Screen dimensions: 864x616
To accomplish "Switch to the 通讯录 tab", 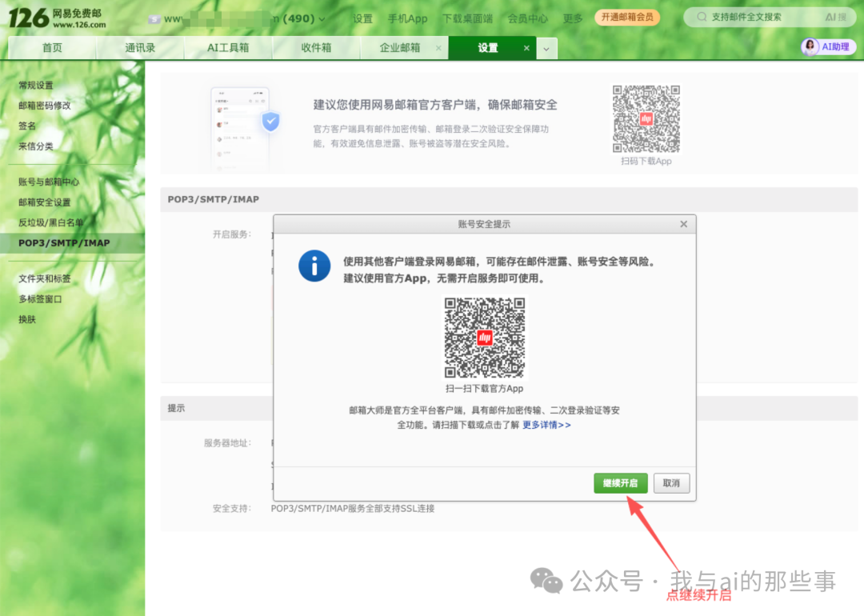I will [x=140, y=48].
